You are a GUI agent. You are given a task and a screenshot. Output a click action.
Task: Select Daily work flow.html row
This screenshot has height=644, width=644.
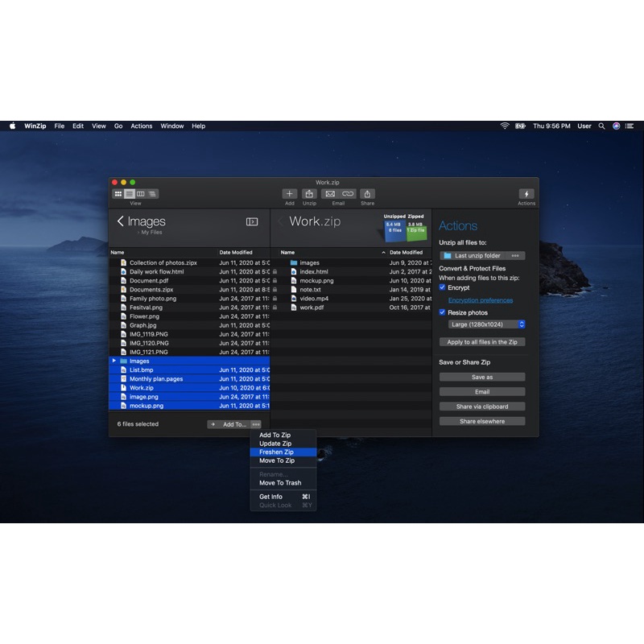click(x=189, y=271)
